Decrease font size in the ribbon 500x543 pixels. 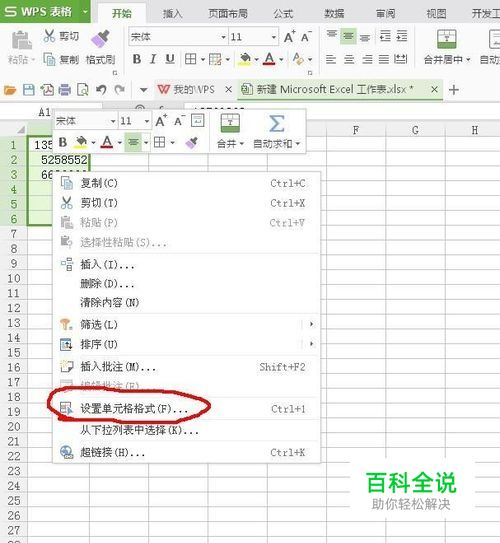click(306, 36)
